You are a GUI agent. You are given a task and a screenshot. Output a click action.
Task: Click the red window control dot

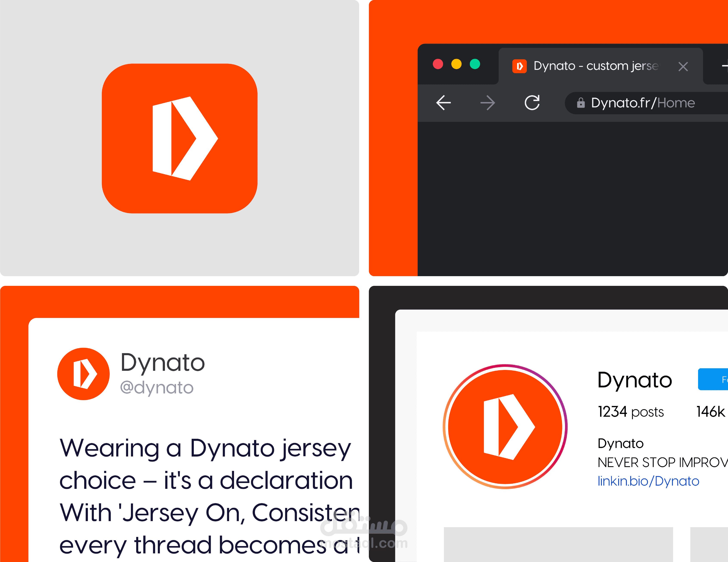click(438, 64)
